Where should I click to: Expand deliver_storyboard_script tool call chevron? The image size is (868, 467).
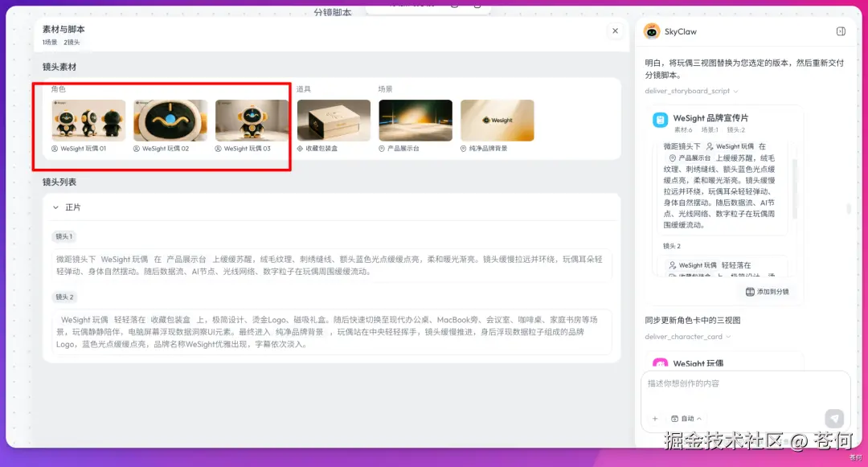point(735,92)
